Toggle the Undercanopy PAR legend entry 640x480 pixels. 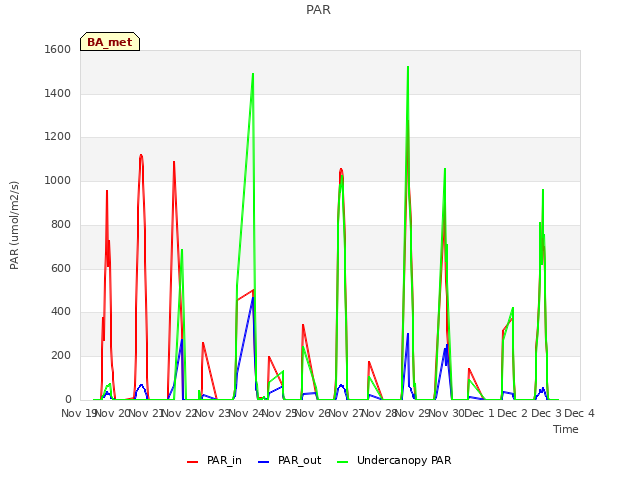tap(394, 460)
